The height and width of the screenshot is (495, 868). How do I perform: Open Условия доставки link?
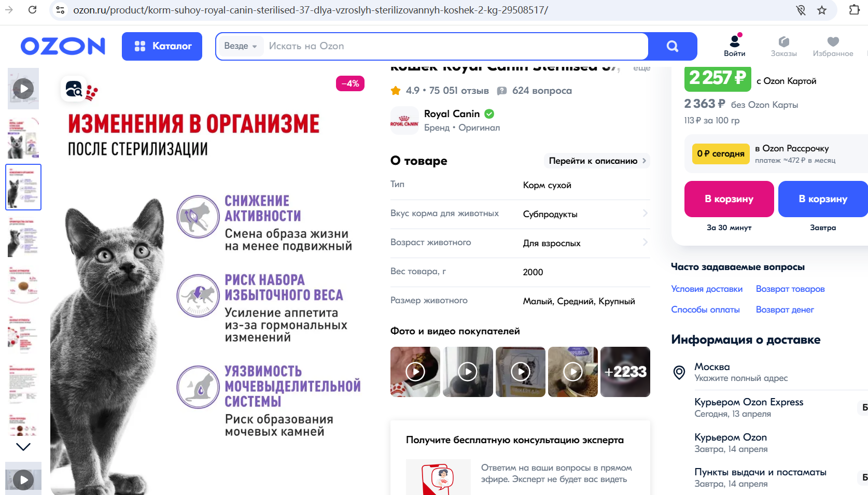click(x=707, y=289)
